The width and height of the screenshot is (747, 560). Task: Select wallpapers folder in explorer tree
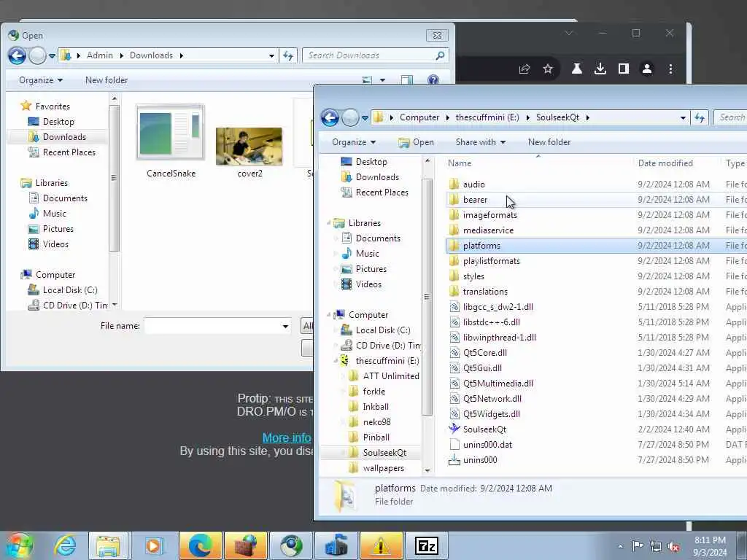click(383, 468)
